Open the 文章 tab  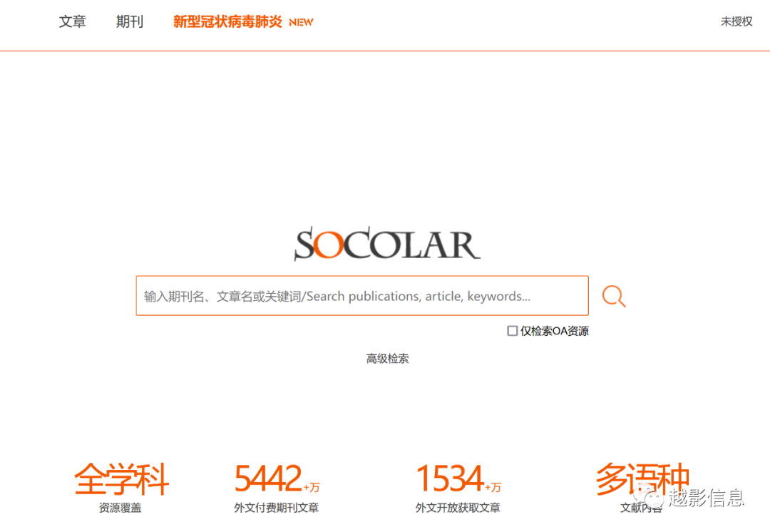(x=73, y=21)
